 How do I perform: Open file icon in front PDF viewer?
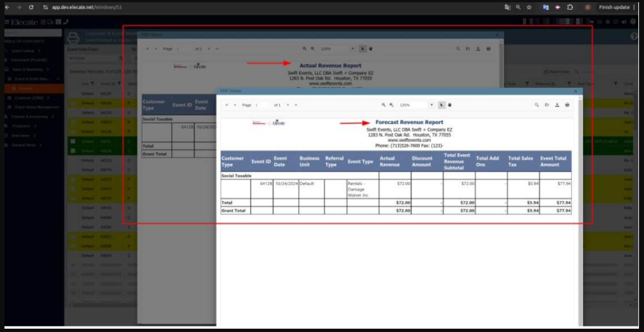[547, 105]
